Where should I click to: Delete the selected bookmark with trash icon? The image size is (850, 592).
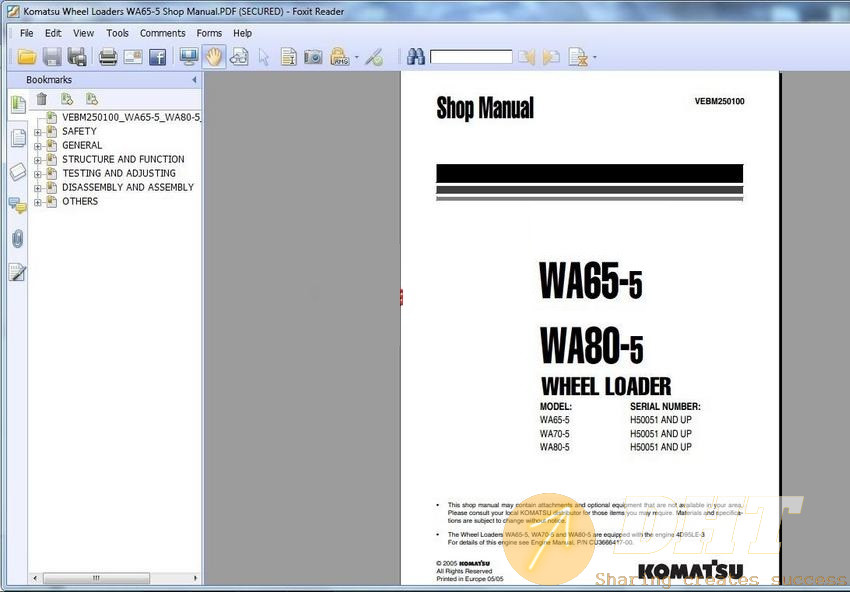[42, 99]
